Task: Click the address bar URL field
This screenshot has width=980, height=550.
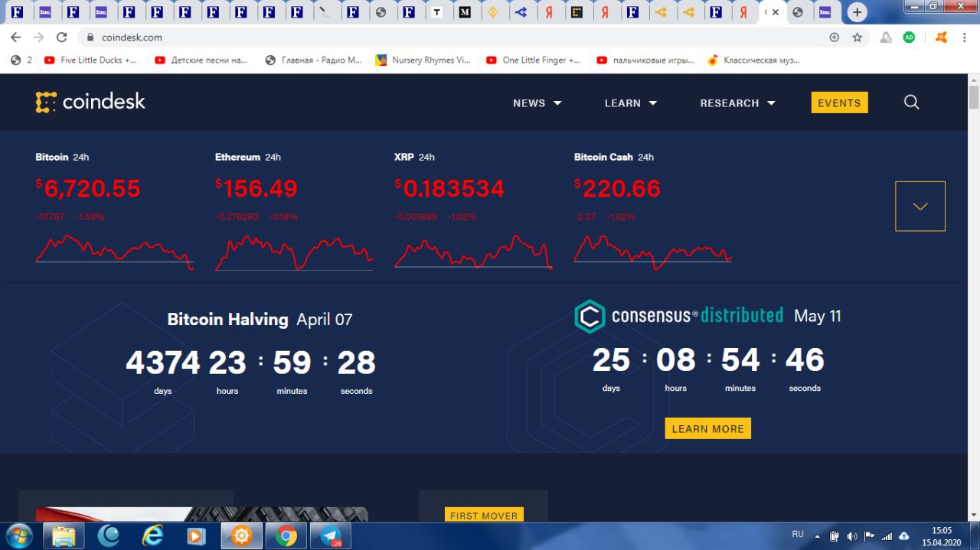Action: (452, 37)
